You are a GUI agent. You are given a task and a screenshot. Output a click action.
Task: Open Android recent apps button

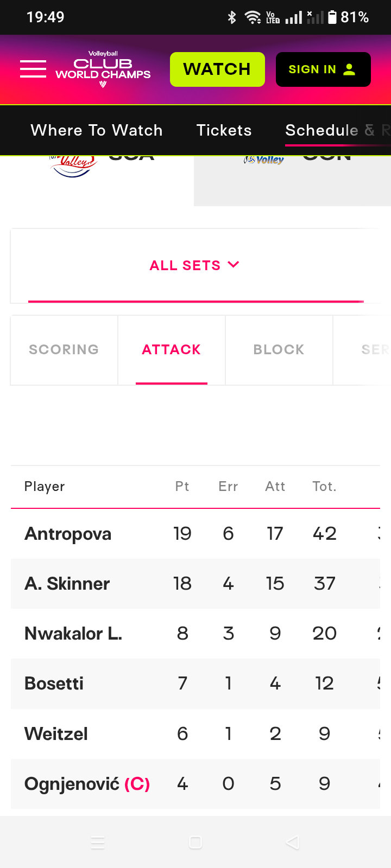(98, 843)
